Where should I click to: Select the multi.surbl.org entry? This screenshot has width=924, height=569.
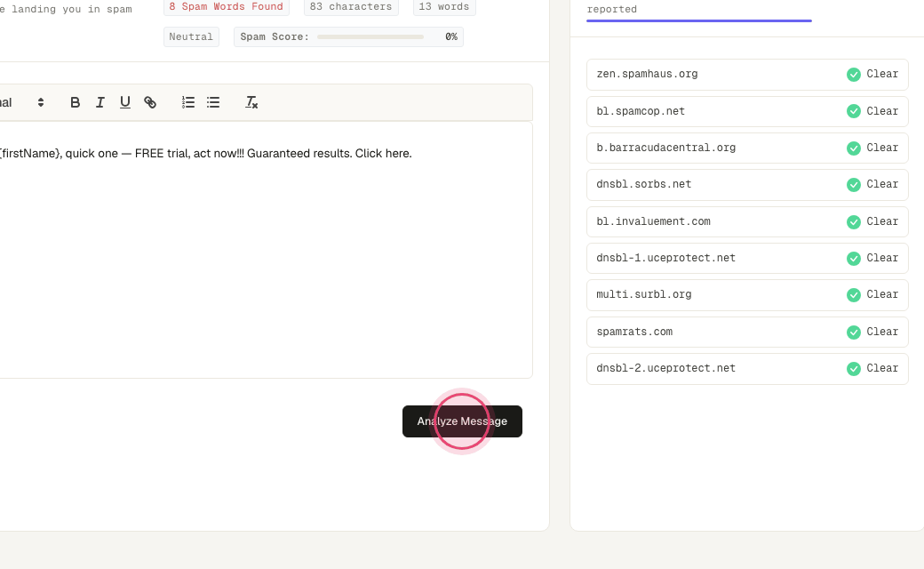coord(747,295)
